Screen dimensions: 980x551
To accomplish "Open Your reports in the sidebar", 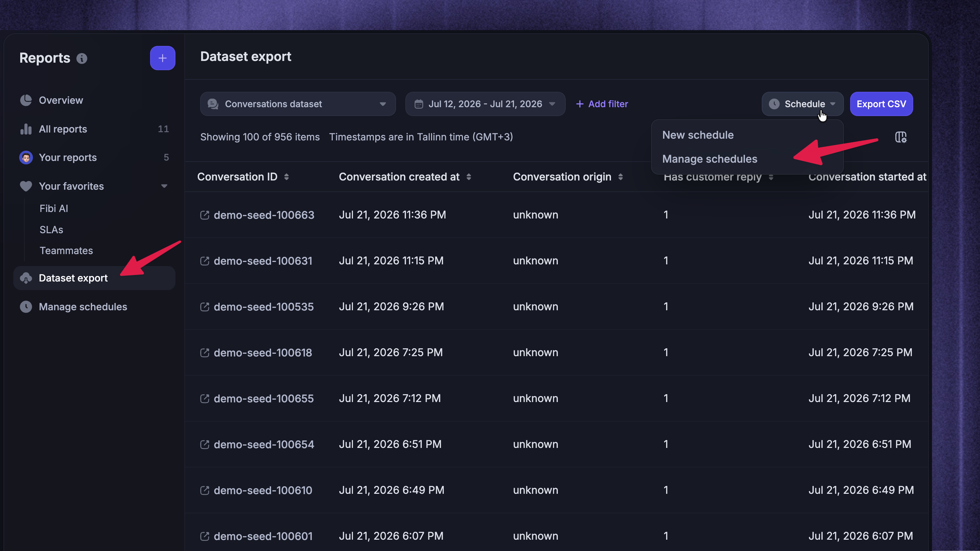I will tap(94, 158).
